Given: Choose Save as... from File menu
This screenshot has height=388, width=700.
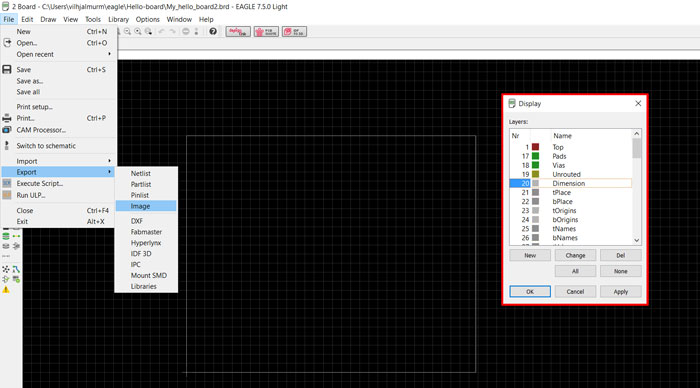Looking at the screenshot, I should click(58, 81).
